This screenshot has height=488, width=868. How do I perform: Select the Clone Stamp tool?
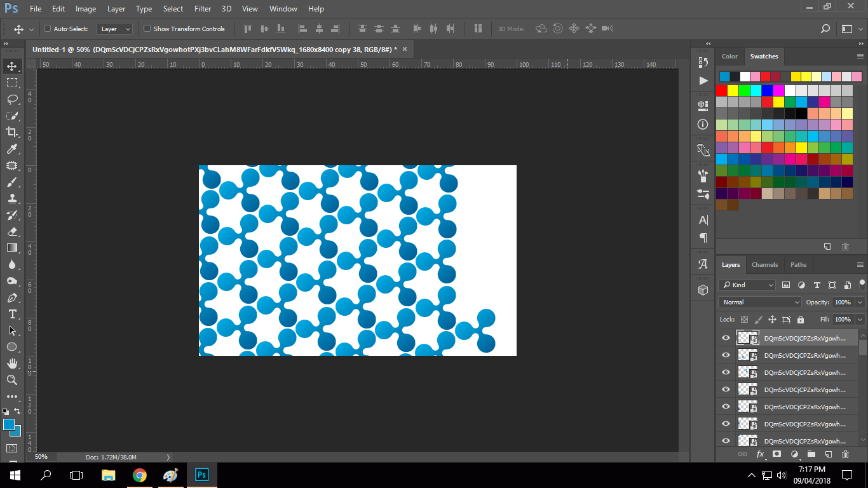pyautogui.click(x=12, y=198)
